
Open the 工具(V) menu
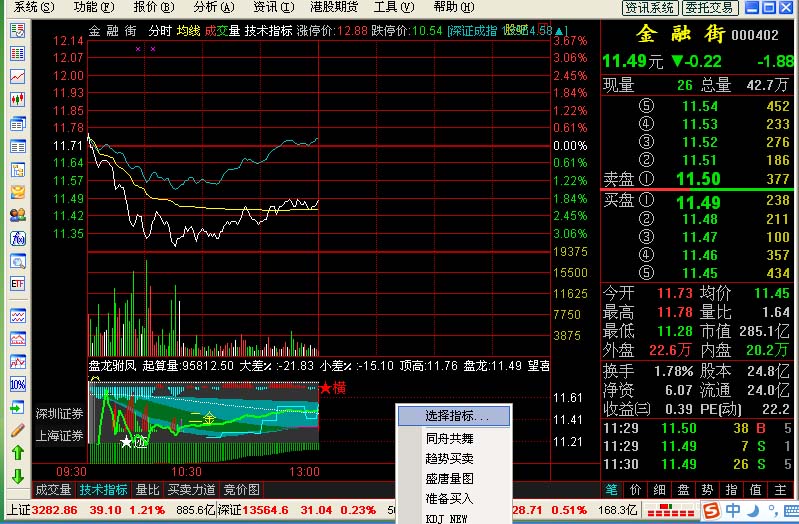[x=394, y=7]
